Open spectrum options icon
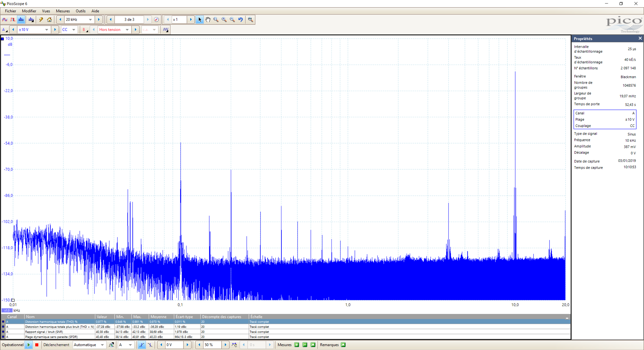This screenshot has height=350, width=644. [31, 19]
